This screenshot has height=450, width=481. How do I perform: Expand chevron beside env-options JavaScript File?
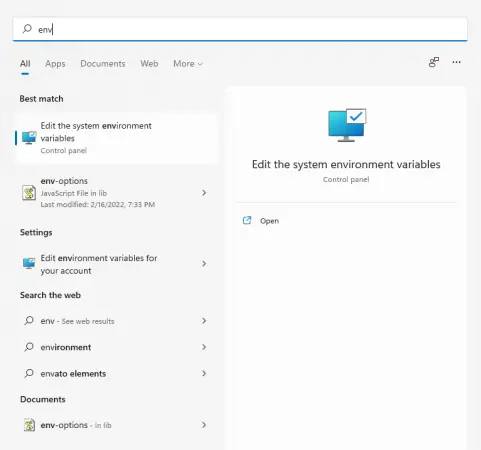[204, 193]
